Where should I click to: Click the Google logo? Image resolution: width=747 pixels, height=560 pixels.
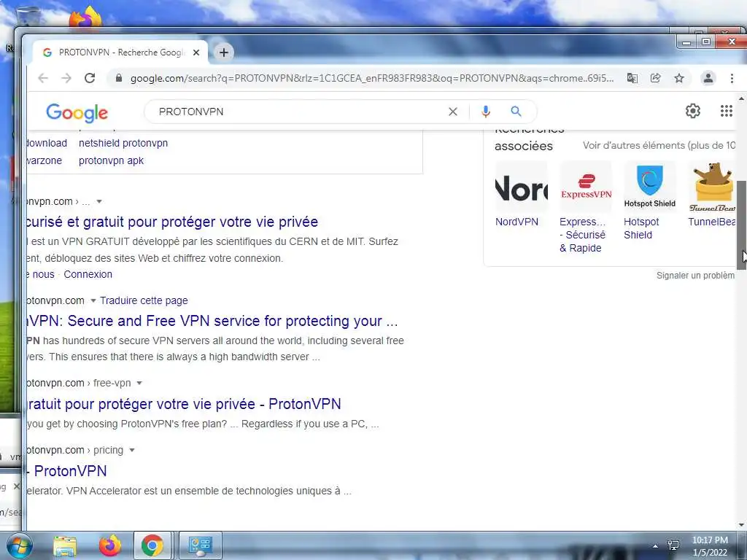click(77, 112)
